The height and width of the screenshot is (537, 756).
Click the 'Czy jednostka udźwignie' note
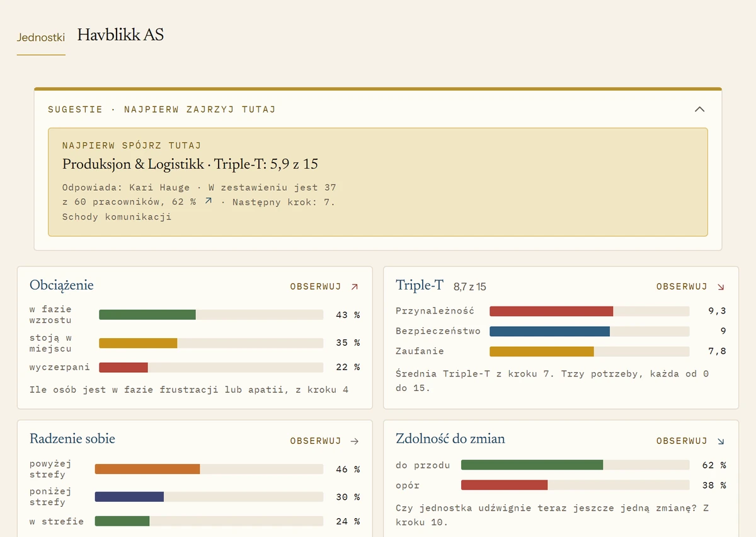[553, 515]
